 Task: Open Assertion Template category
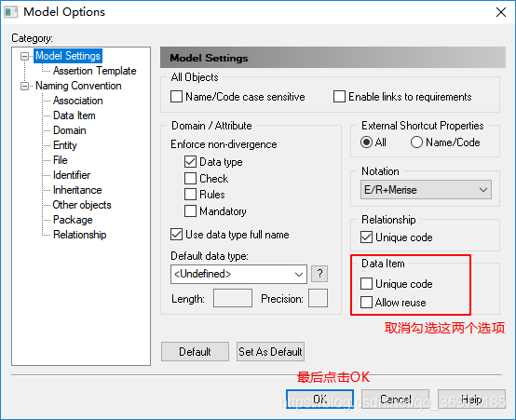(94, 71)
